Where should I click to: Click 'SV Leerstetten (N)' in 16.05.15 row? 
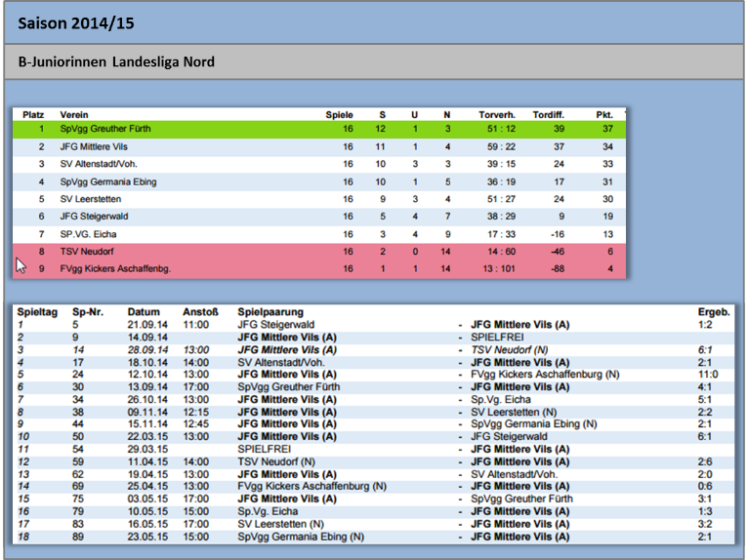[x=280, y=524]
